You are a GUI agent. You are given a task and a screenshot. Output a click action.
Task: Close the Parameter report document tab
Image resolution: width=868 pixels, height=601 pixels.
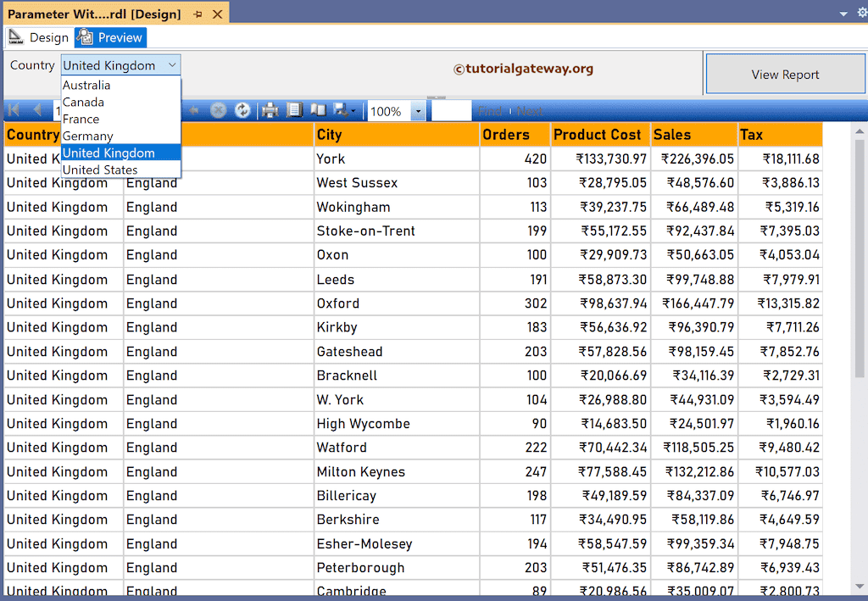pyautogui.click(x=218, y=14)
